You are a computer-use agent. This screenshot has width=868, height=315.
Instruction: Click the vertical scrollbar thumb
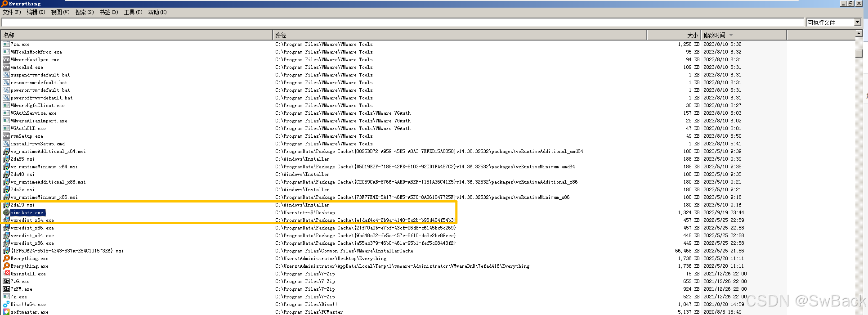pyautogui.click(x=859, y=53)
